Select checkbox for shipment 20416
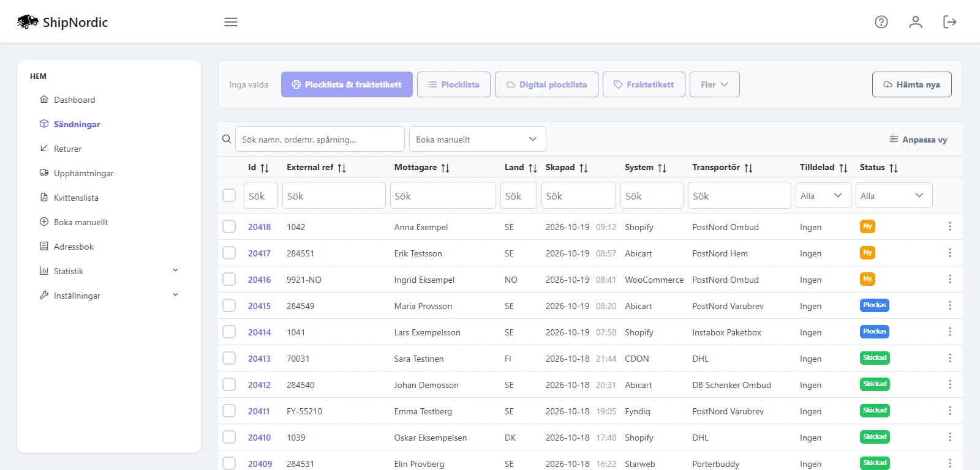This screenshot has height=470, width=980. (x=229, y=279)
